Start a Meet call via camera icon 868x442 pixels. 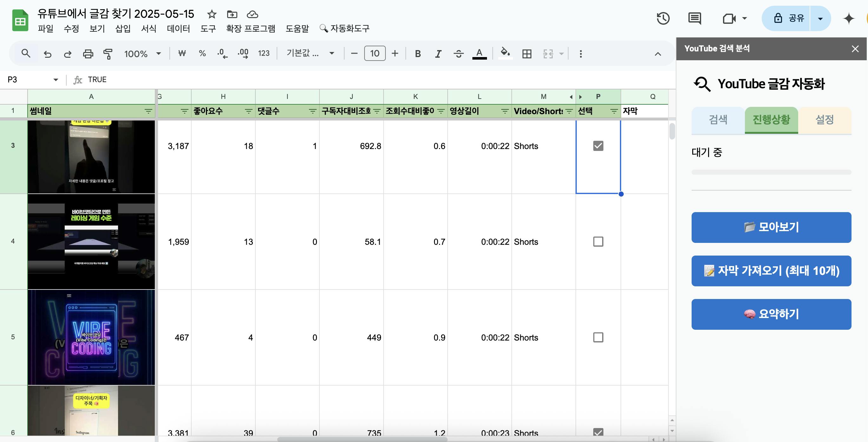729,18
